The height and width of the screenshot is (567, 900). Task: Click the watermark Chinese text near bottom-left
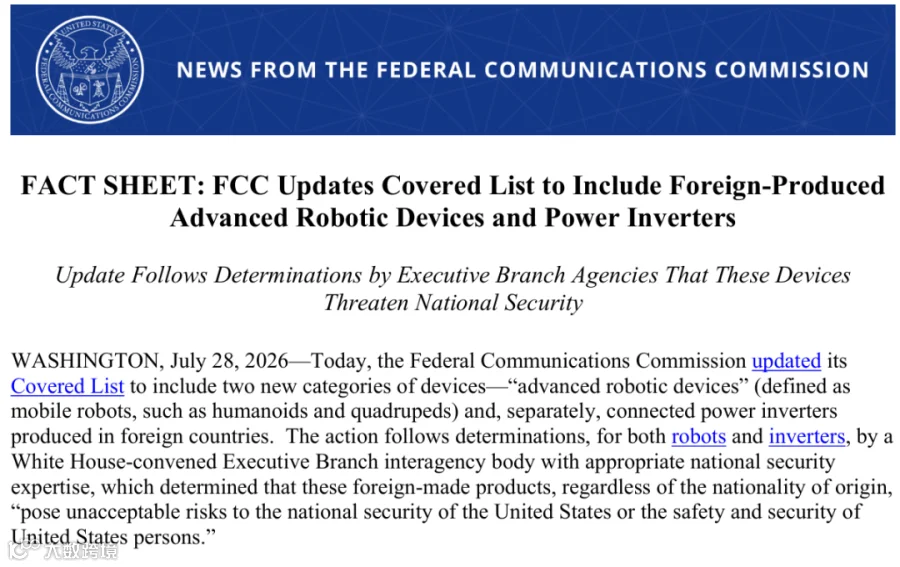click(x=80, y=552)
